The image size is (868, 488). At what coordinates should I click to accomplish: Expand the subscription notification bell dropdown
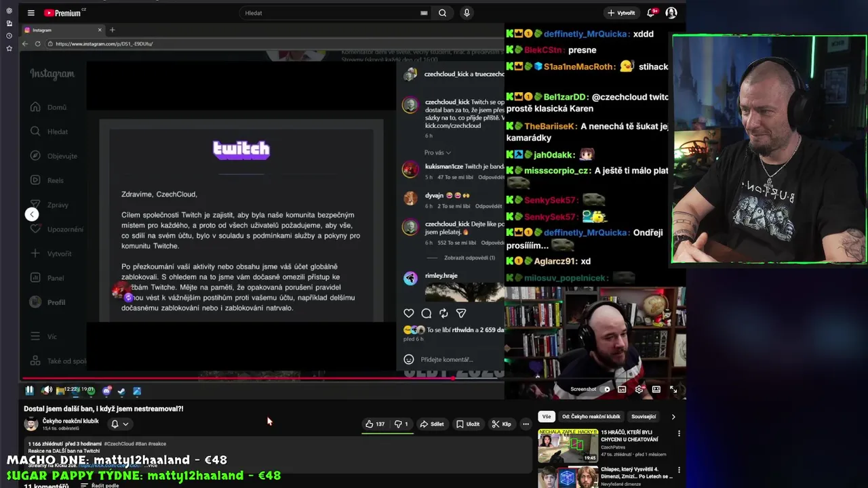[x=119, y=424]
